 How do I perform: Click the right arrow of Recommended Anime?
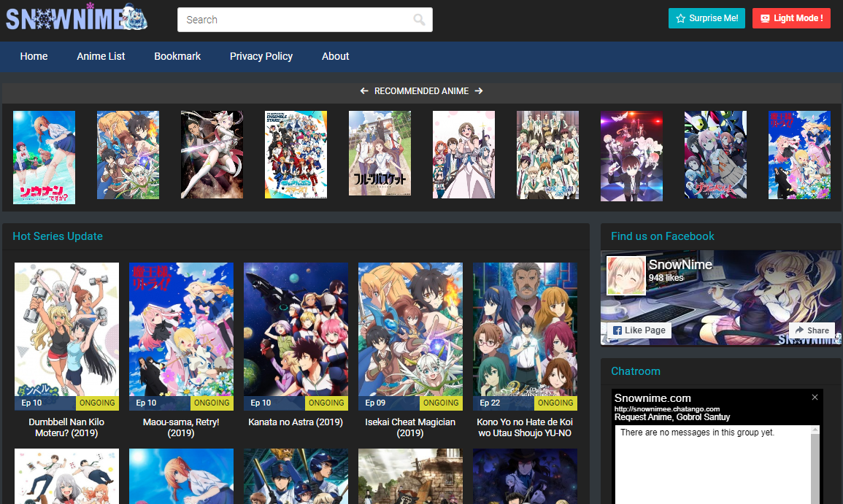tap(479, 91)
